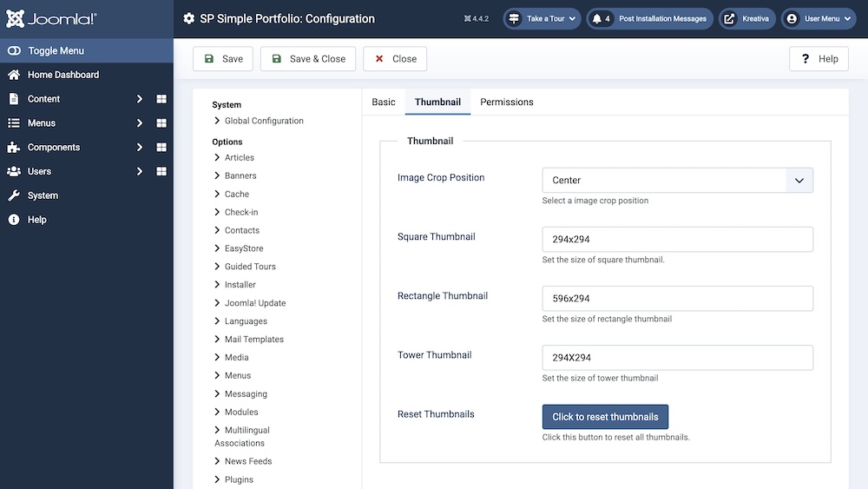Click the Save & Close button
This screenshot has height=489, width=868.
[308, 59]
